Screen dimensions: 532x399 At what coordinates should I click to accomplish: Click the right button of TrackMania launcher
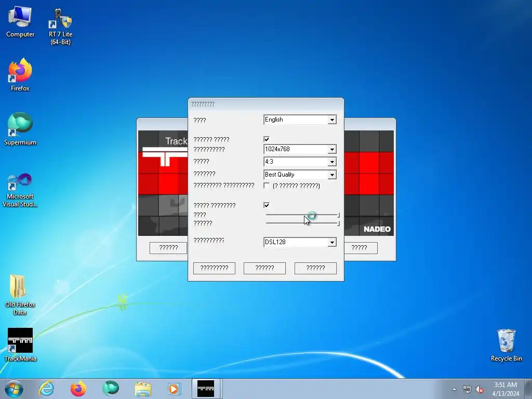point(361,248)
